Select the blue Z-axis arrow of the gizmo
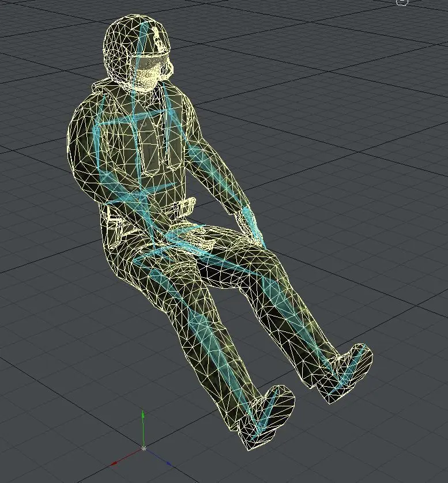 coord(158,456)
